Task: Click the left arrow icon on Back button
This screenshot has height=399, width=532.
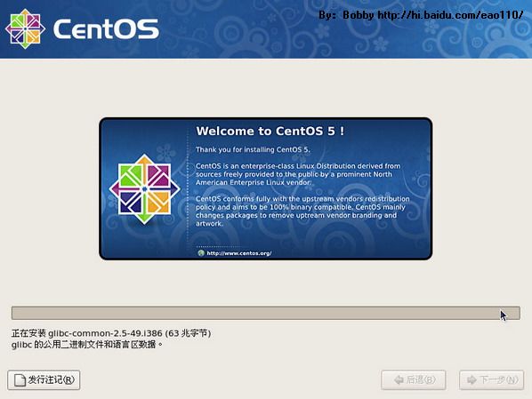Action: (399, 380)
